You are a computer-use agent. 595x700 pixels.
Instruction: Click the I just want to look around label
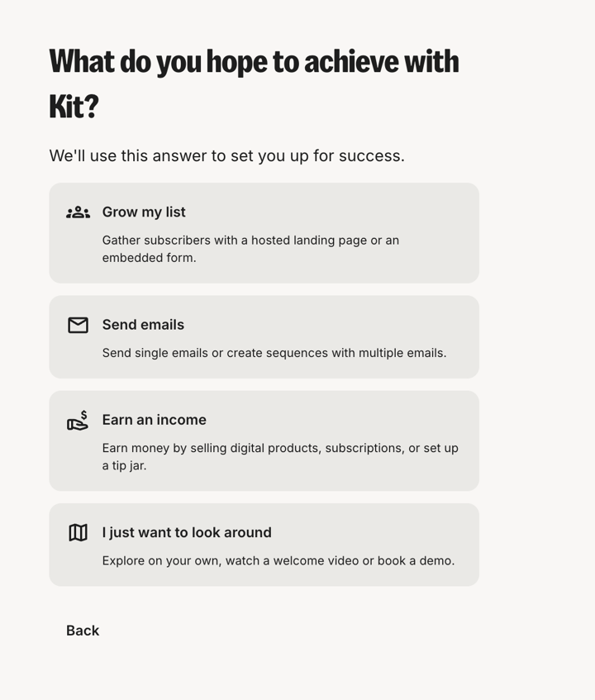[x=186, y=532]
